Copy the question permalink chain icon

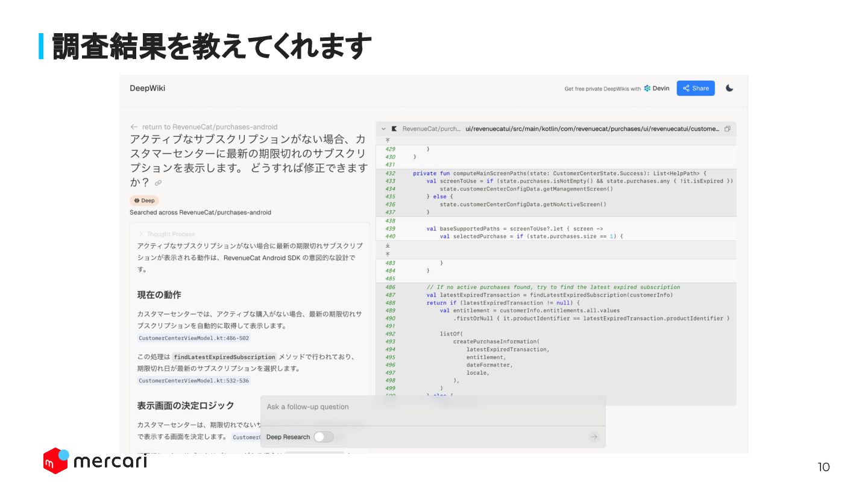[158, 183]
